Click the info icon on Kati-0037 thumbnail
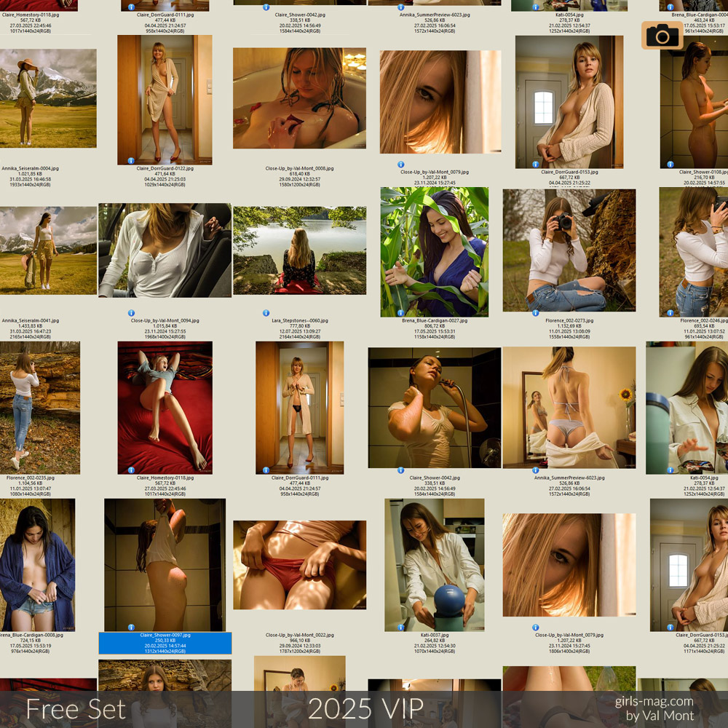This screenshot has height=728, width=728. point(400,627)
